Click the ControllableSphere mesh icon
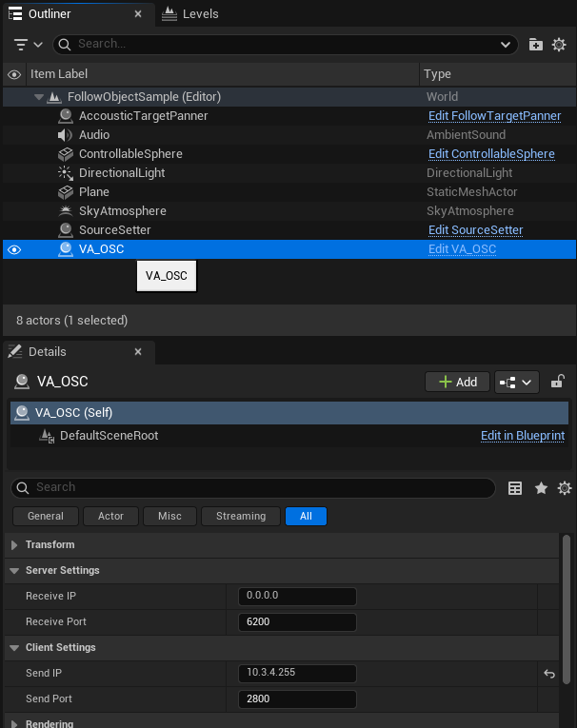The width and height of the screenshot is (577, 728). coord(66,154)
